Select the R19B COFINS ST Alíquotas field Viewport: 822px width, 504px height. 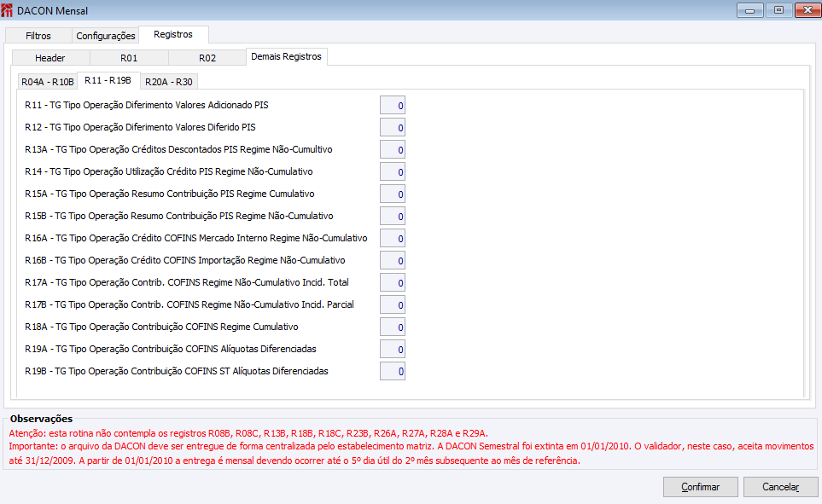coord(393,371)
